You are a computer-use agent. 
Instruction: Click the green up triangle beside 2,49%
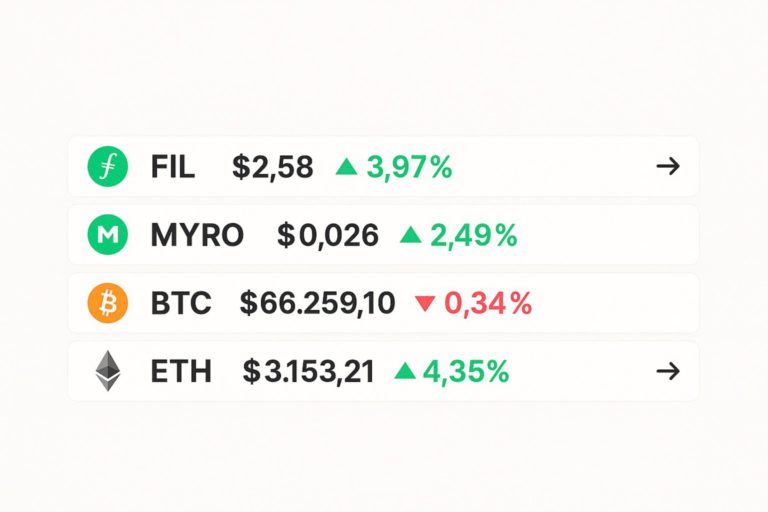pyautogui.click(x=410, y=235)
